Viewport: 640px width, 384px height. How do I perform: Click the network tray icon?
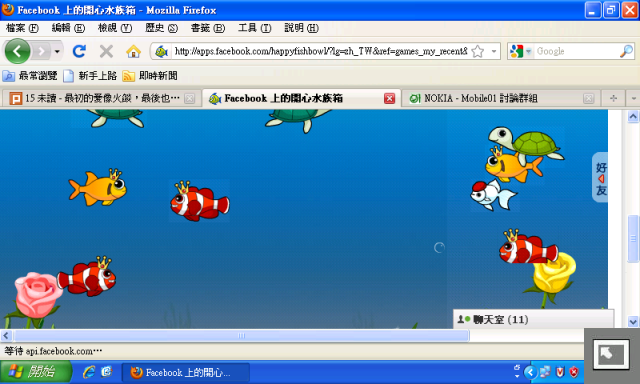pyautogui.click(x=545, y=372)
